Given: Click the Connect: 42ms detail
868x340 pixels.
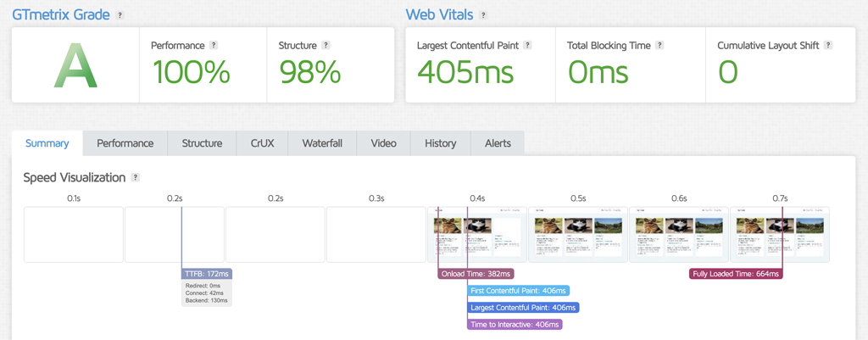Looking at the screenshot, I should (x=205, y=293).
